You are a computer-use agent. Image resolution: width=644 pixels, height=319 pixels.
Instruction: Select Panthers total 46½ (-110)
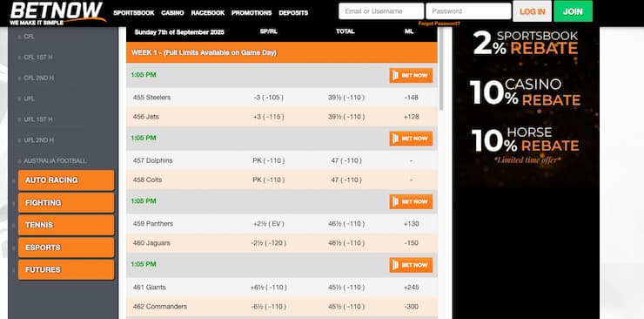click(346, 224)
